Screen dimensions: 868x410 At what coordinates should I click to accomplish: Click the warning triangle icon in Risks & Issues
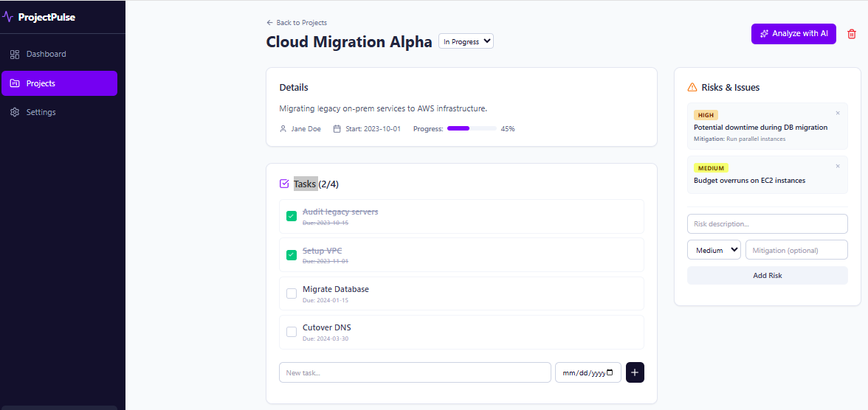point(692,88)
